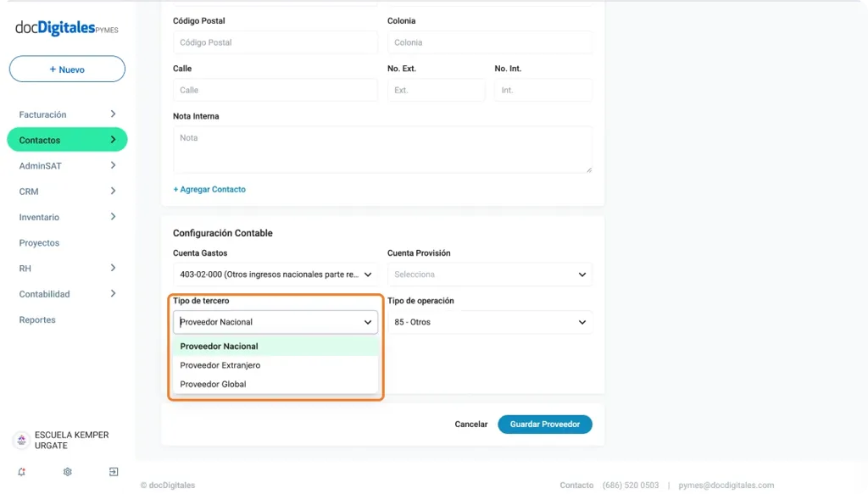Click the docDigitales PYMES logo
The height and width of the screenshot is (494, 868).
[66, 28]
